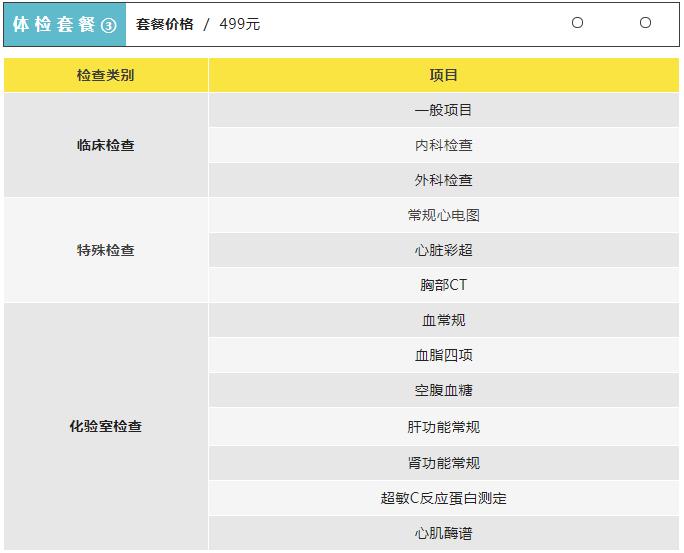Click the 心肌酶谱 item

pos(443,533)
